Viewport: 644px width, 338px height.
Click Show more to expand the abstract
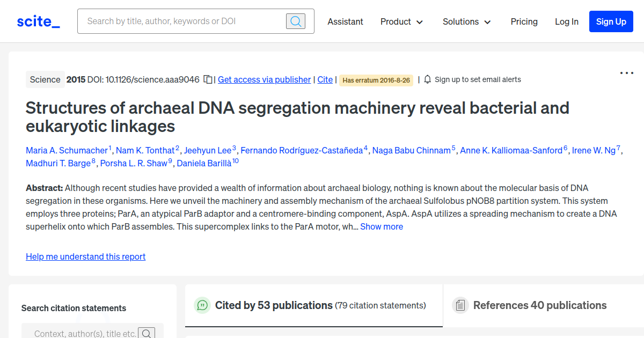point(382,226)
